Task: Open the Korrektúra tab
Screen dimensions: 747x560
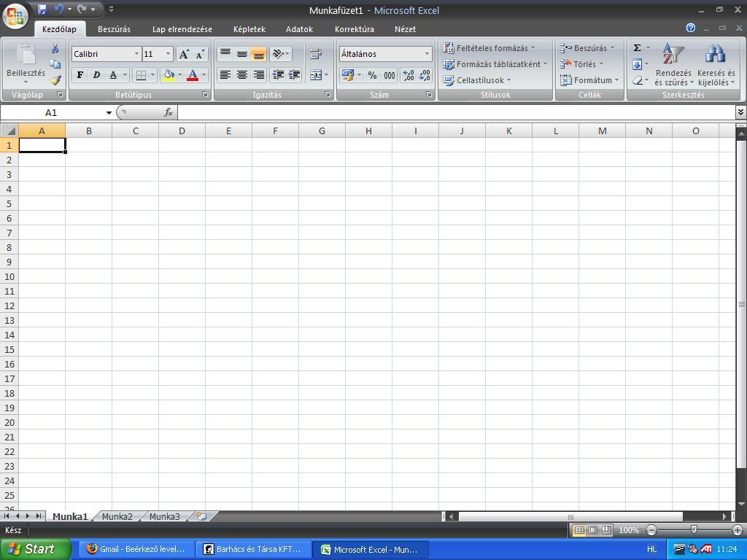Action: coord(354,29)
